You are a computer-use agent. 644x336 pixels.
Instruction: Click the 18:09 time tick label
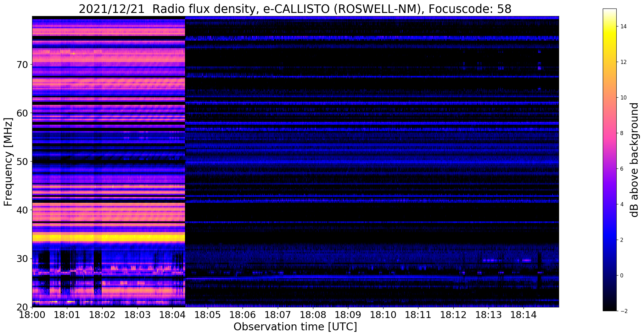pyautogui.click(x=348, y=315)
